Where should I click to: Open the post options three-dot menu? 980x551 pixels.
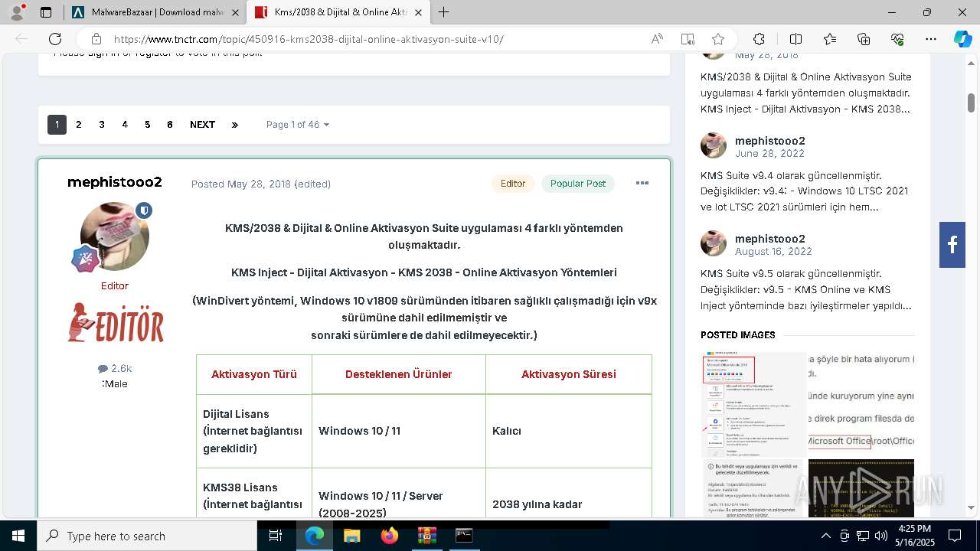pos(642,183)
